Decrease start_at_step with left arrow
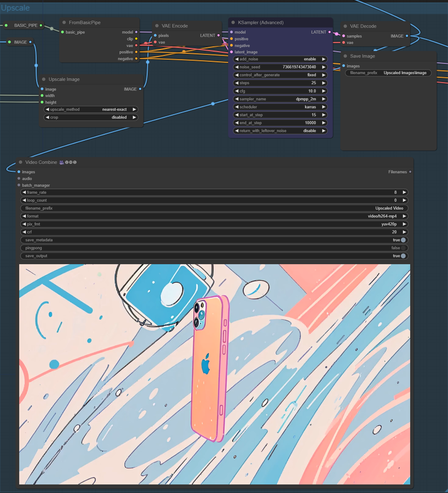 [x=237, y=115]
